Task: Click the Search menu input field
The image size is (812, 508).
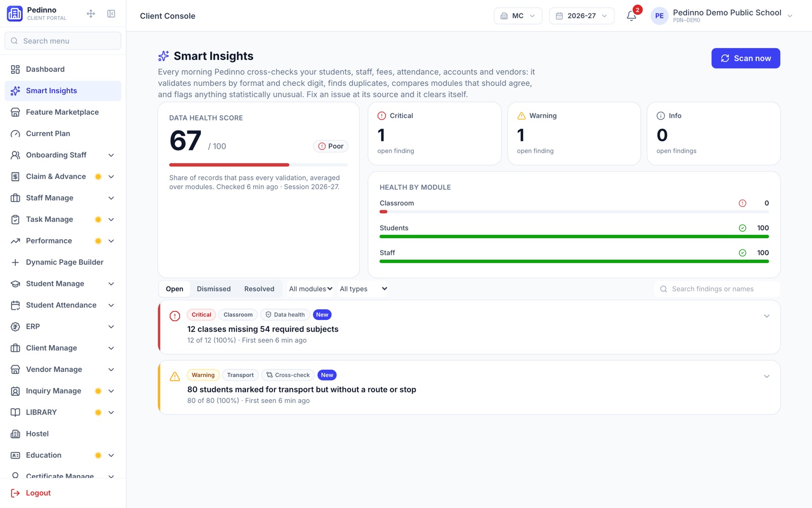Action: pyautogui.click(x=63, y=41)
